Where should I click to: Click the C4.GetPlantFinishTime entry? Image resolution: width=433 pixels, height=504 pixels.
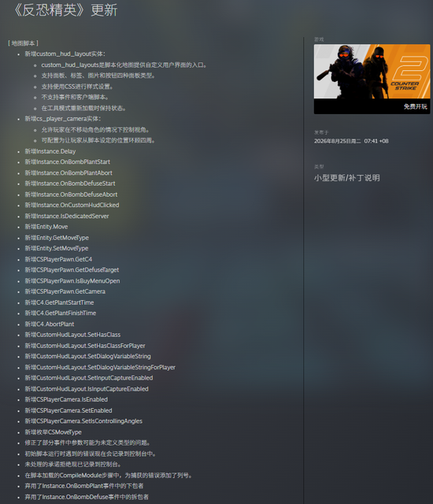click(x=61, y=313)
